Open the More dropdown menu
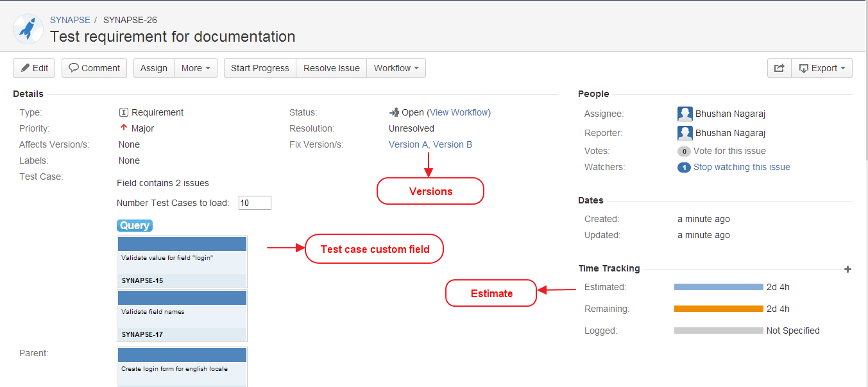This screenshot has height=387, width=868. tap(196, 68)
